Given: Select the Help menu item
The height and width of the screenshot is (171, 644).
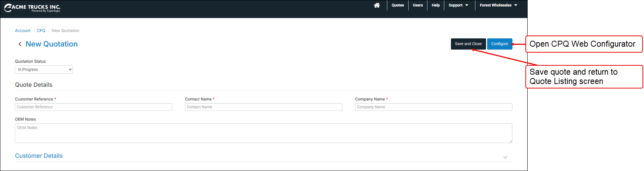Looking at the screenshot, I should point(436,5).
